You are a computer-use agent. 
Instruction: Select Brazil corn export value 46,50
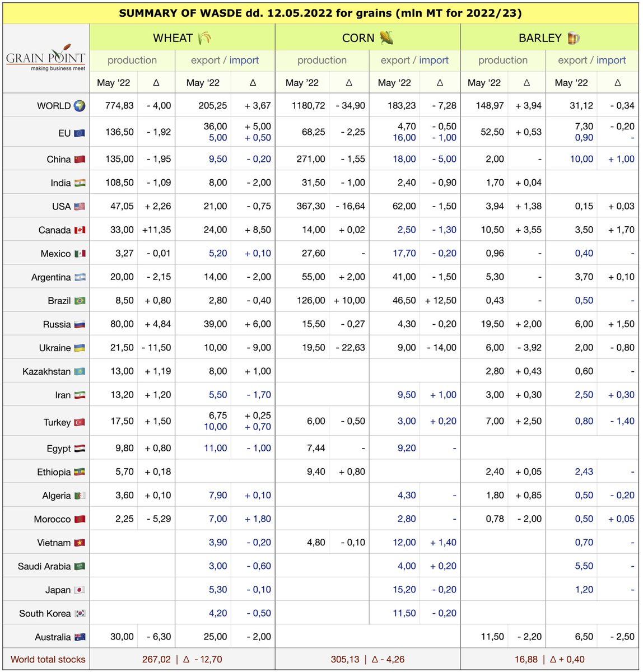[403, 300]
